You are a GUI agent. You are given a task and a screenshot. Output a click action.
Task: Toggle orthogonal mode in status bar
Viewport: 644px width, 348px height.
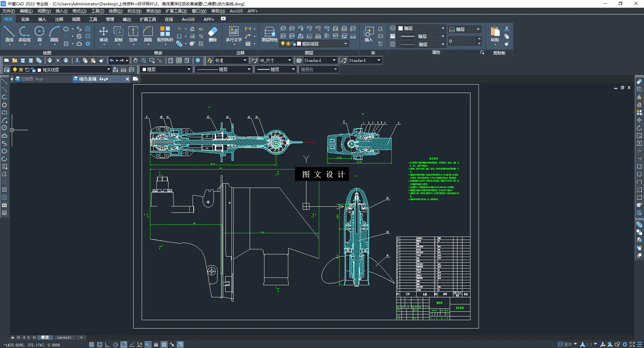click(x=107, y=345)
